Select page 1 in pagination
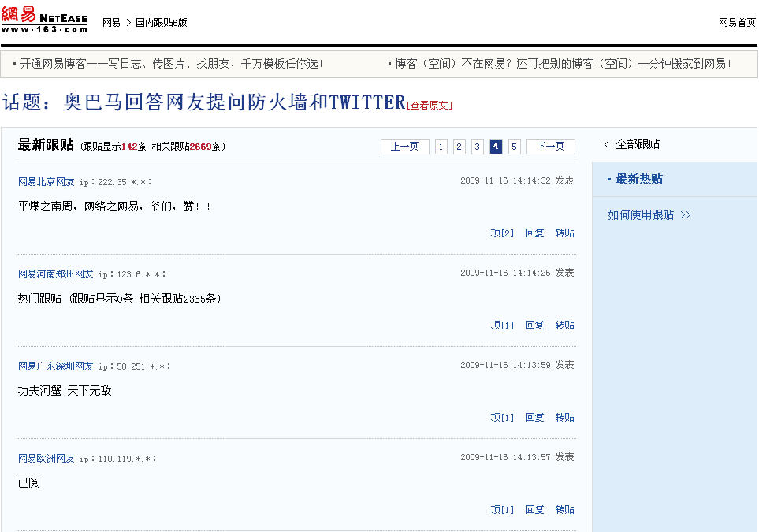The height and width of the screenshot is (532, 759). coord(441,147)
